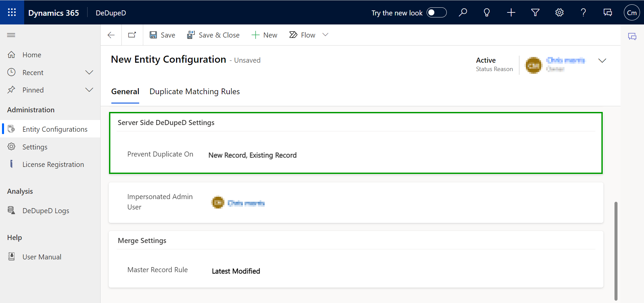Open Entity Configurations in the sidebar

point(50,129)
